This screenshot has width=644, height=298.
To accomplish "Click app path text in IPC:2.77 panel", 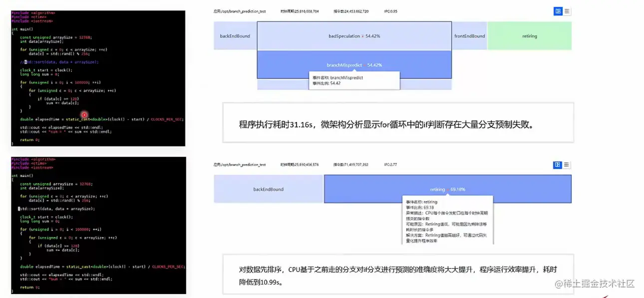I will coord(240,164).
